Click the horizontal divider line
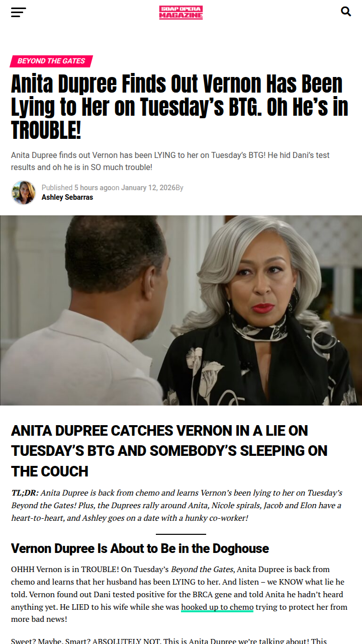The width and height of the screenshot is (362, 644). click(181, 534)
